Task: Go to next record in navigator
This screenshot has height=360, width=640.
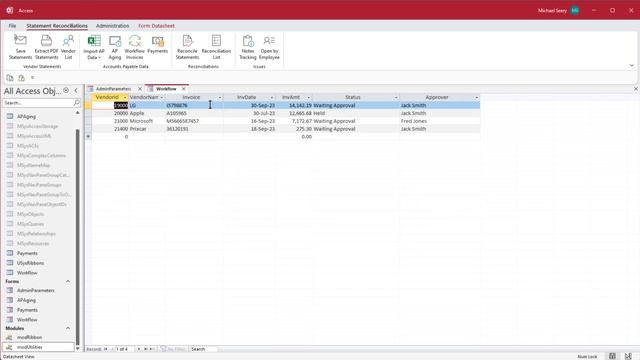Action: (x=139, y=349)
